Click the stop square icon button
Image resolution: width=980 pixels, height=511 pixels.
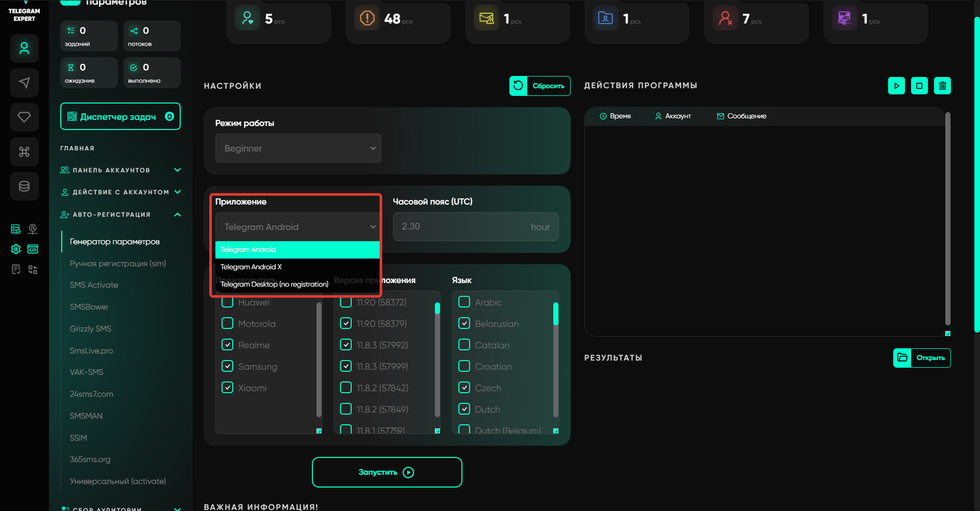coord(919,86)
